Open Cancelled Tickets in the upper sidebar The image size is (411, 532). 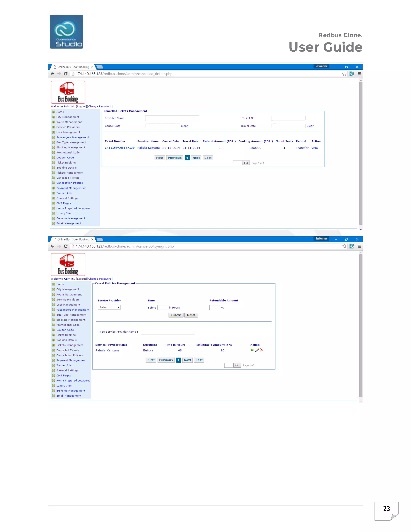(x=68, y=178)
